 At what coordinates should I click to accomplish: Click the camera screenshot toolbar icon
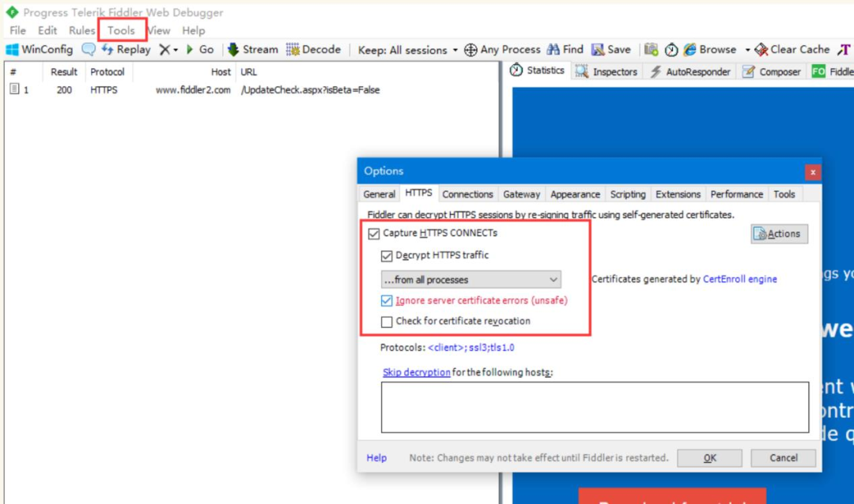tap(651, 50)
